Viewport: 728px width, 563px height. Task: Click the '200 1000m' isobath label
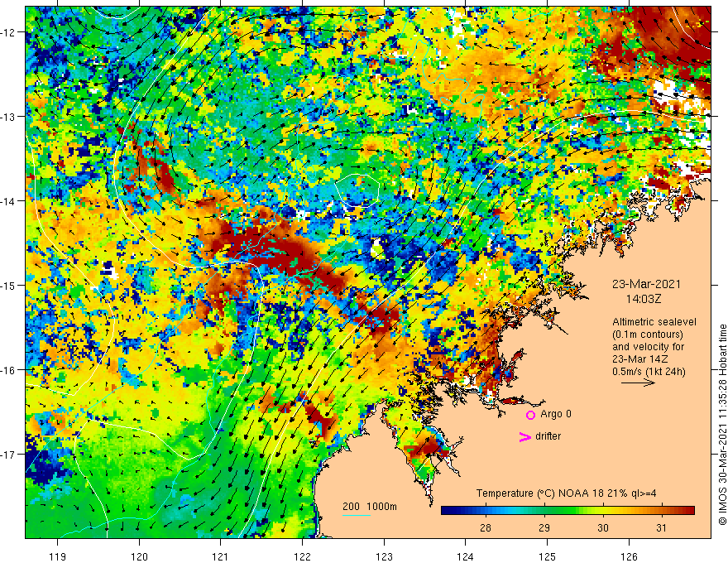370,507
